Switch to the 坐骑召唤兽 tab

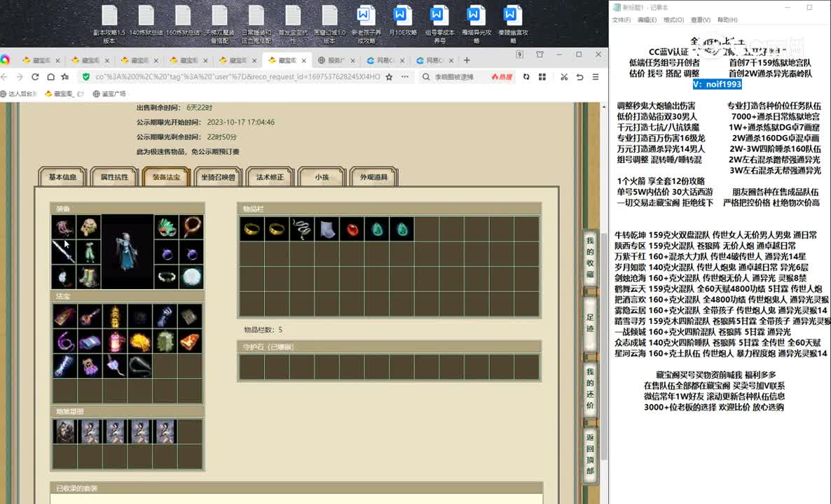218,177
